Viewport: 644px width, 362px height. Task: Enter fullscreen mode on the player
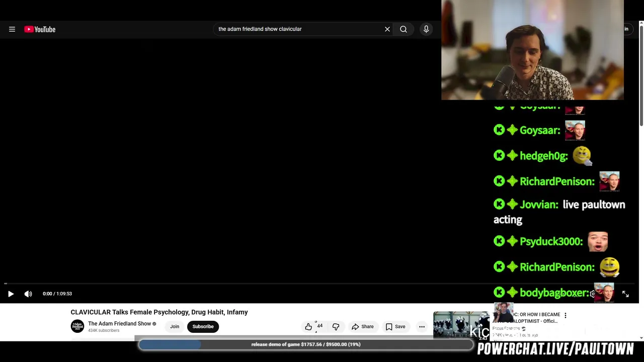pyautogui.click(x=625, y=294)
